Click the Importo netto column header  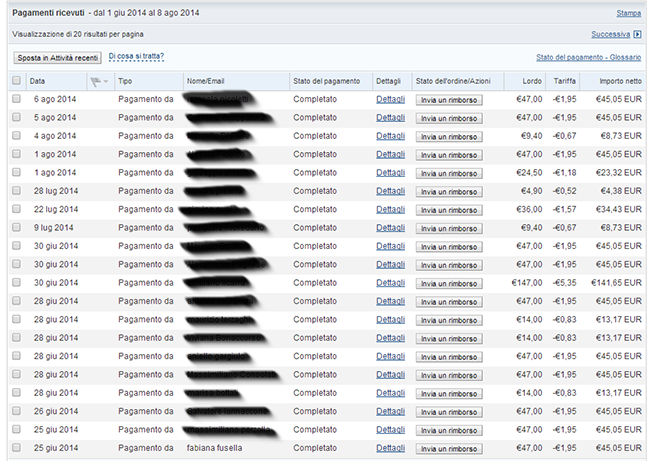(620, 81)
